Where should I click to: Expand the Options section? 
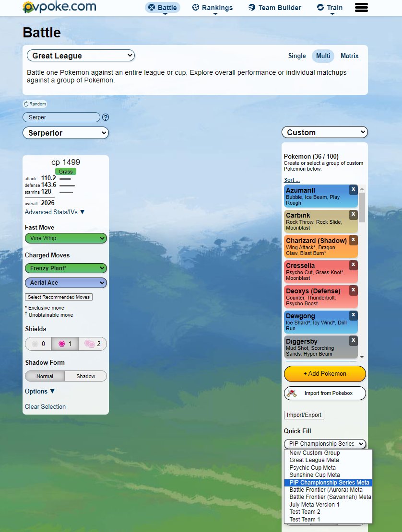tap(39, 391)
